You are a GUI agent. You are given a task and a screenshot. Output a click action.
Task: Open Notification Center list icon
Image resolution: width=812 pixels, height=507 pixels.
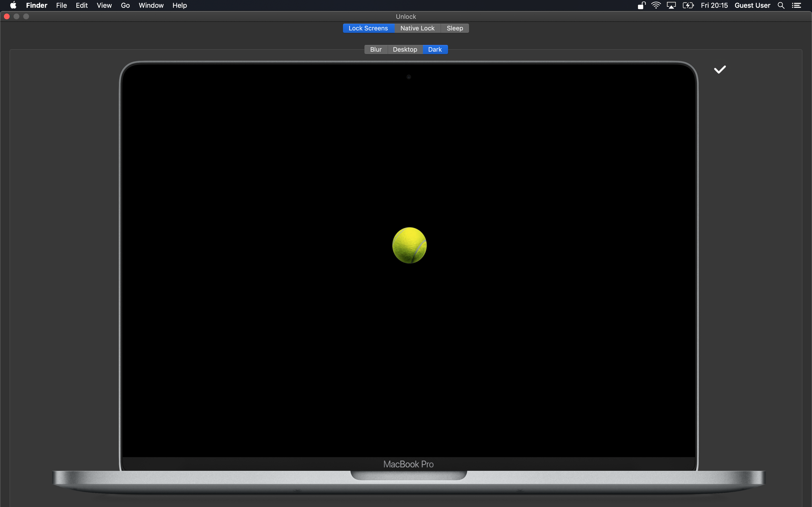[796, 5]
